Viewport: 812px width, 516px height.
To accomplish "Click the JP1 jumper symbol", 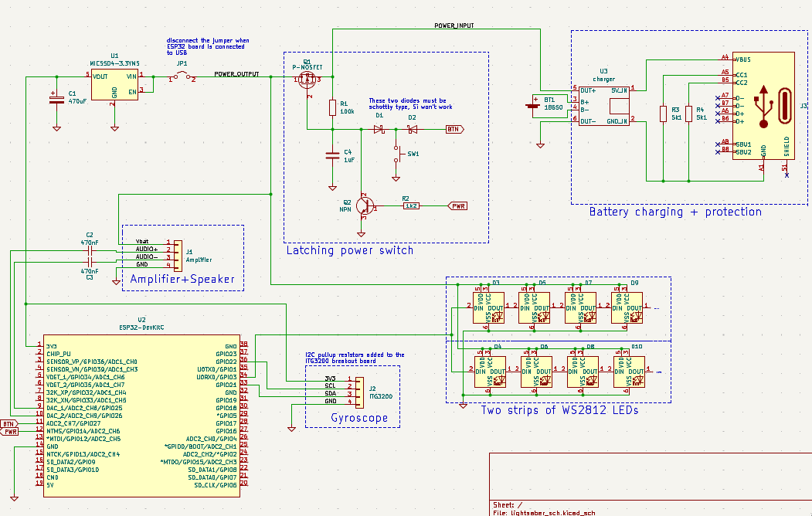I will click(182, 76).
